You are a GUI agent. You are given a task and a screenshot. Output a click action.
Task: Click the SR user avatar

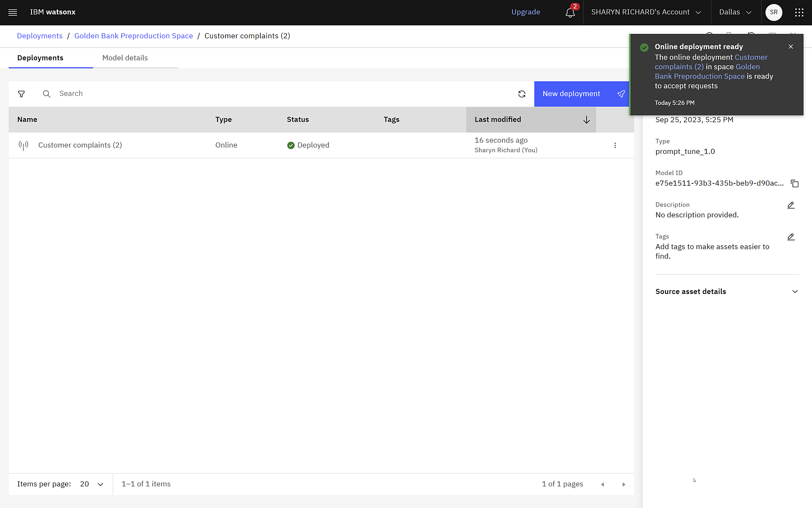(x=773, y=12)
